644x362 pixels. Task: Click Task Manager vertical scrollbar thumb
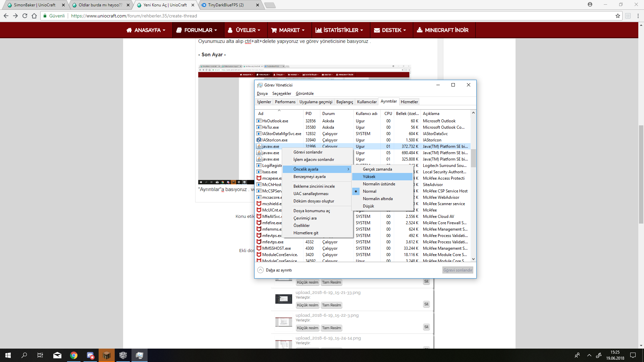tap(473, 158)
